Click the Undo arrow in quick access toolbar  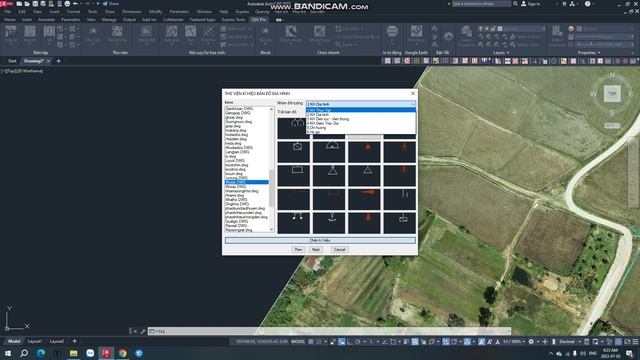click(76, 4)
